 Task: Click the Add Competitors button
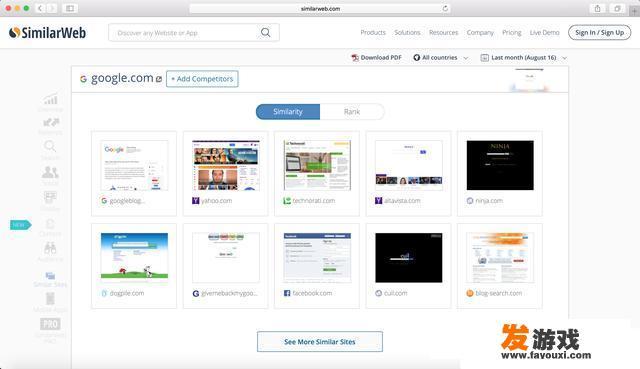202,79
